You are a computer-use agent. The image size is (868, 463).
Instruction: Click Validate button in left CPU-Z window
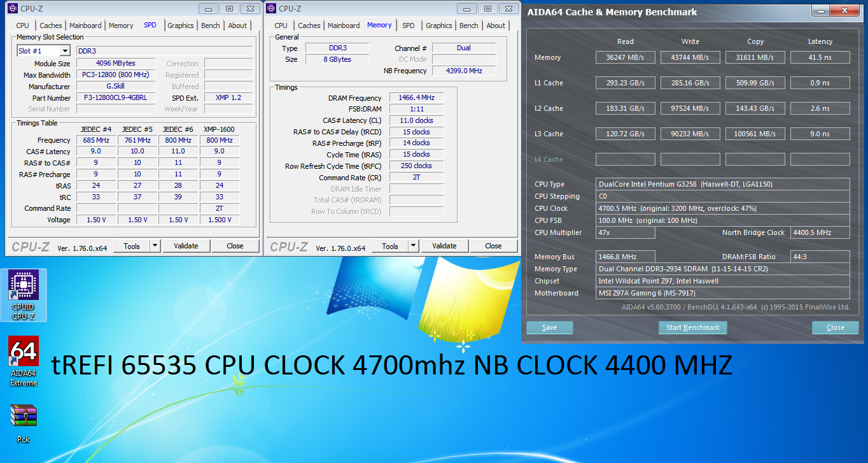pyautogui.click(x=186, y=246)
